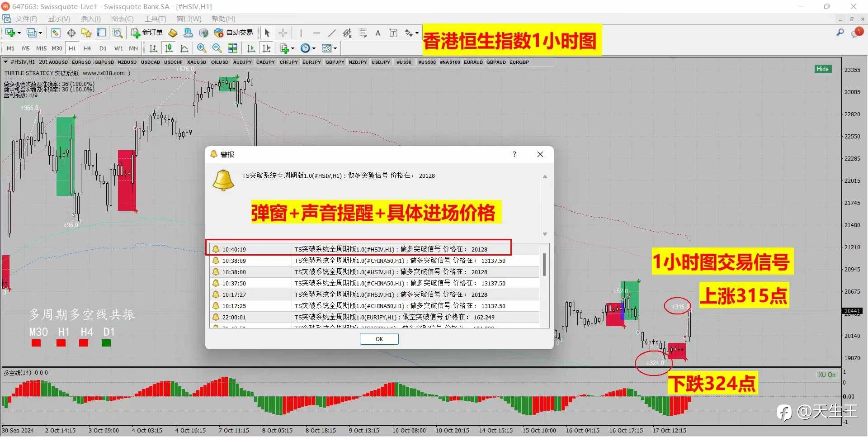Open the 显示(V) menu
Image resolution: width=868 pixels, height=437 pixels.
59,19
